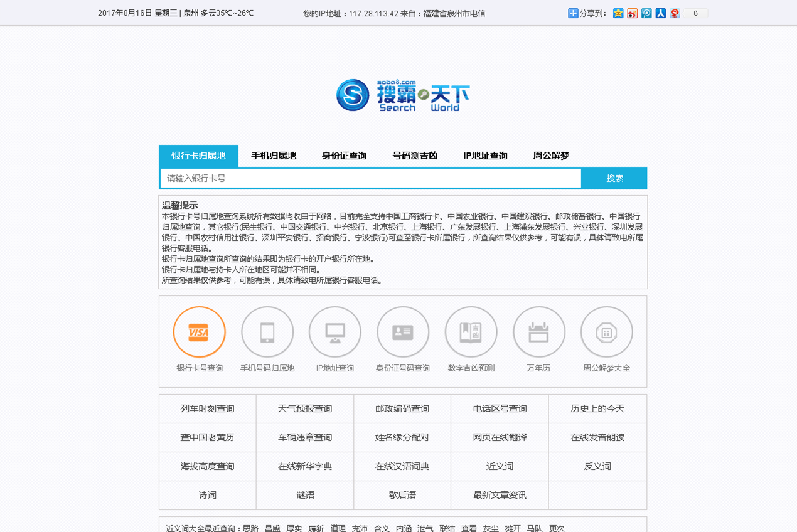Viewport: 797px width, 532px height.
Task: Click the 银行卡号查询 VISA card icon
Action: point(199,332)
